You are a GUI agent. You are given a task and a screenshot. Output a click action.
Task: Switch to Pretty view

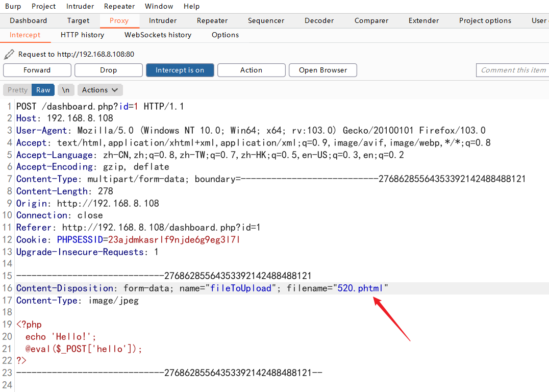17,90
